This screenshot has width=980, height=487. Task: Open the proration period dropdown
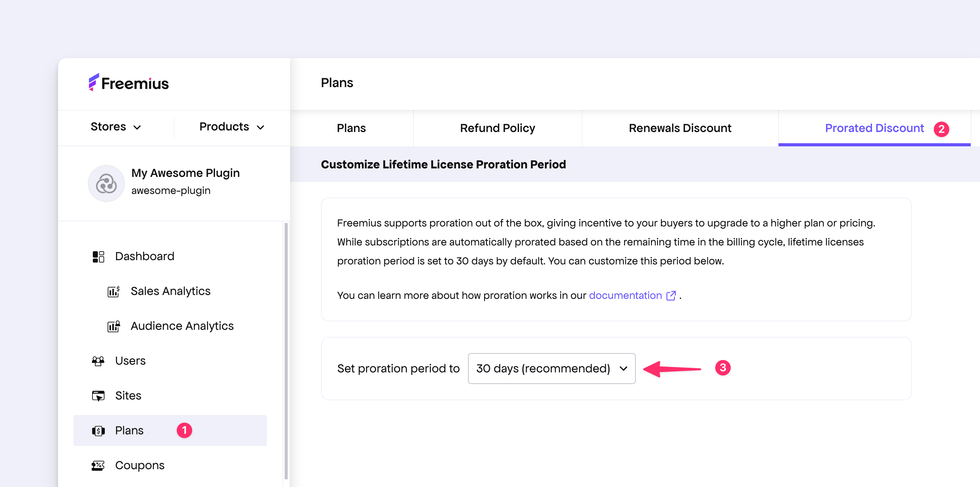pyautogui.click(x=551, y=369)
